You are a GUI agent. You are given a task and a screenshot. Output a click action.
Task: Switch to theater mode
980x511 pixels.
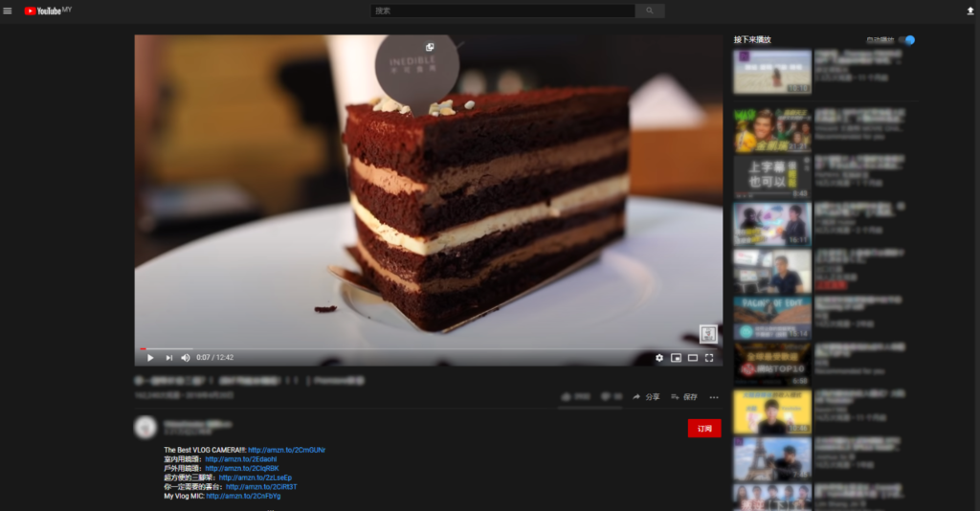click(693, 358)
